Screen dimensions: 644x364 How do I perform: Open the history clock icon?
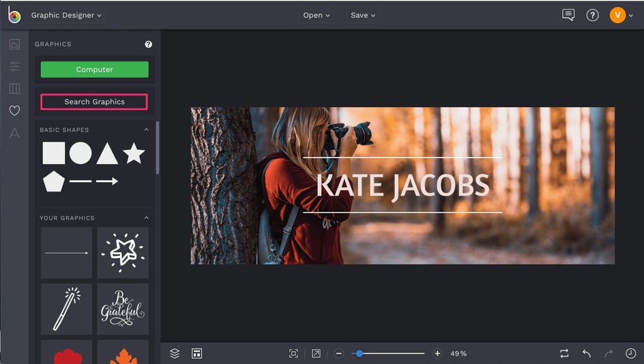630,353
